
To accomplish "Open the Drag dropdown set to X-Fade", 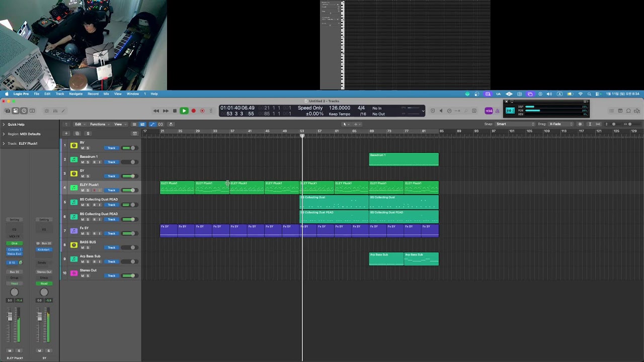I will coord(560,124).
